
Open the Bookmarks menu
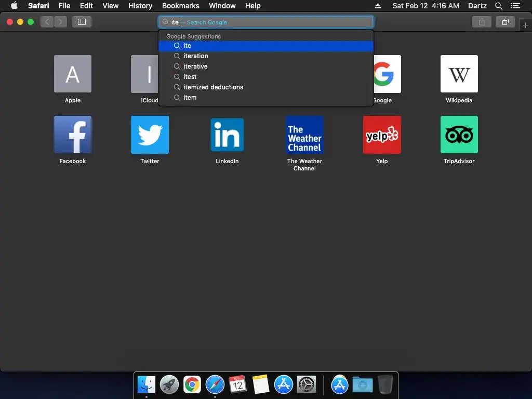pyautogui.click(x=180, y=6)
